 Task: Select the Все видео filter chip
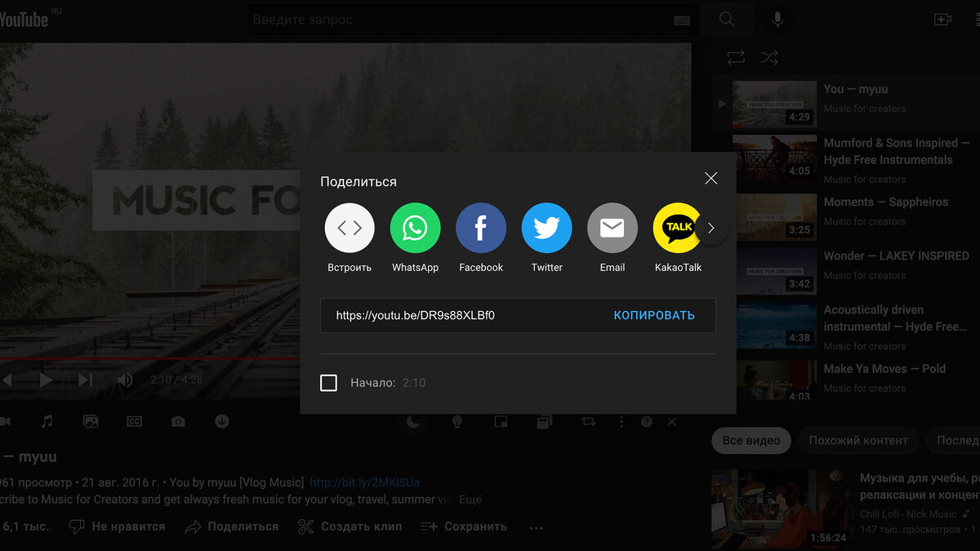point(751,440)
